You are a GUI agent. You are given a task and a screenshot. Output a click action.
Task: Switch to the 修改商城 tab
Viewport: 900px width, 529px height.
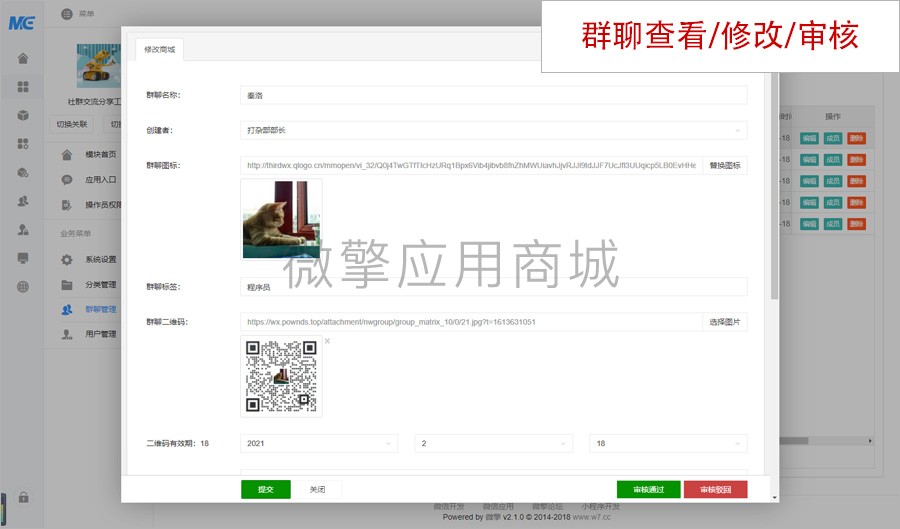[x=160, y=49]
